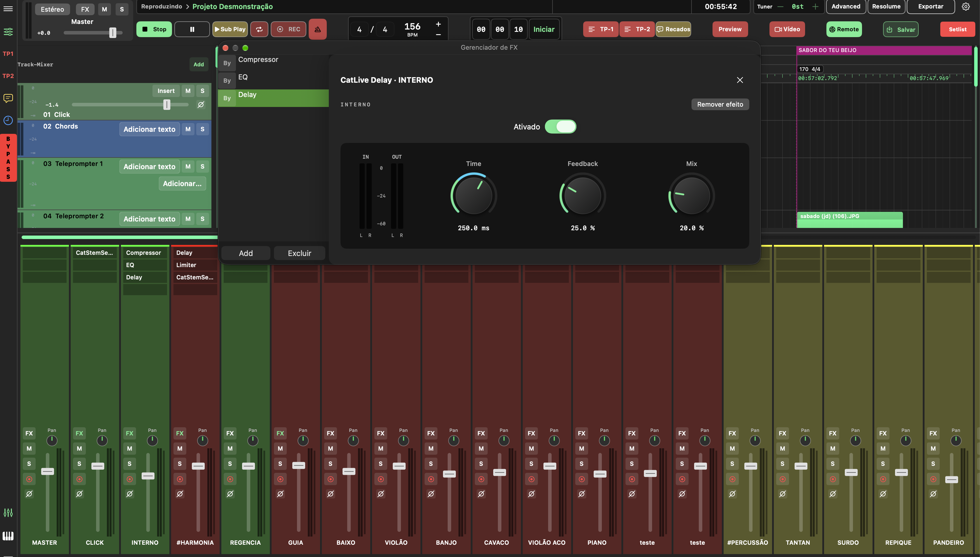Toggle phase invert on 01 Click track
The height and width of the screenshot is (557, 980).
(201, 104)
